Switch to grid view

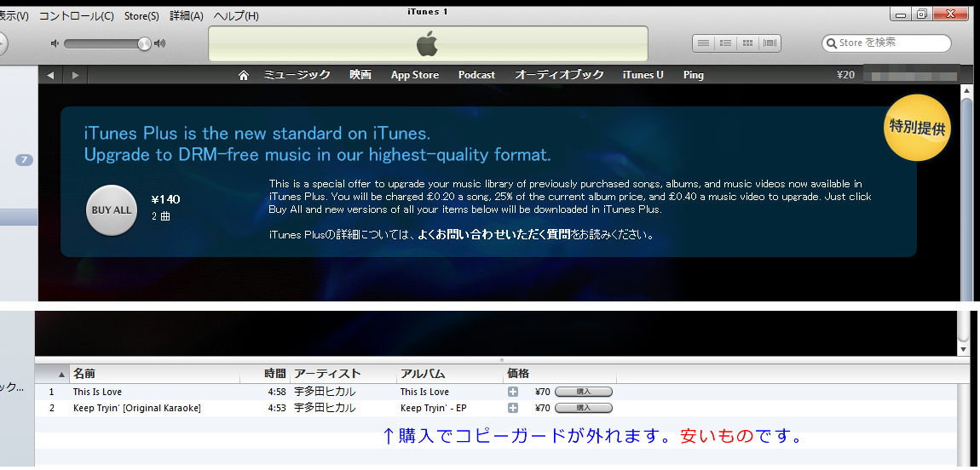748,43
